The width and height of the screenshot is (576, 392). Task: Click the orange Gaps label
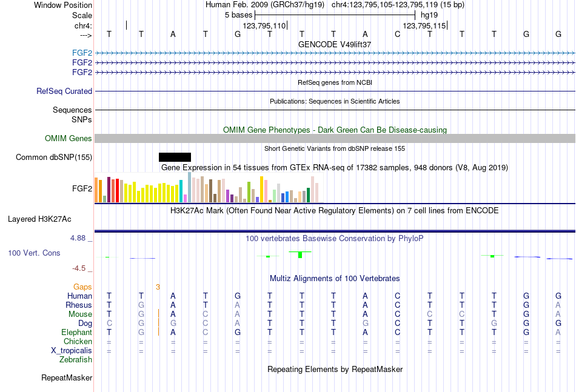82,287
